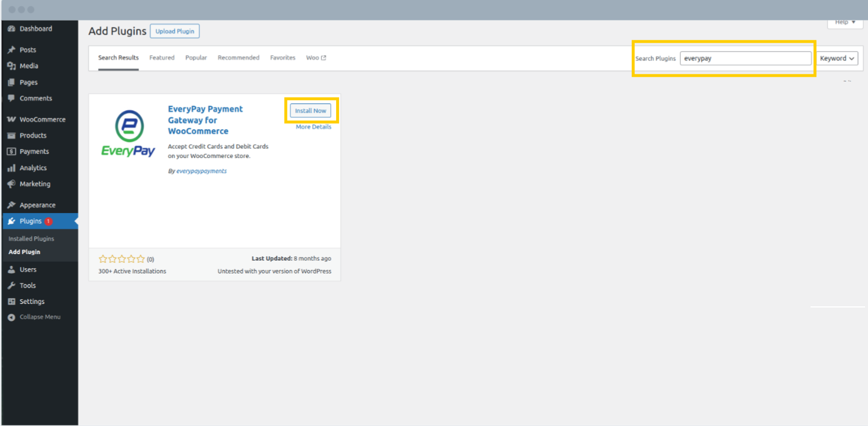Click the "Add Plugins" page heading
868x426 pixels.
117,31
